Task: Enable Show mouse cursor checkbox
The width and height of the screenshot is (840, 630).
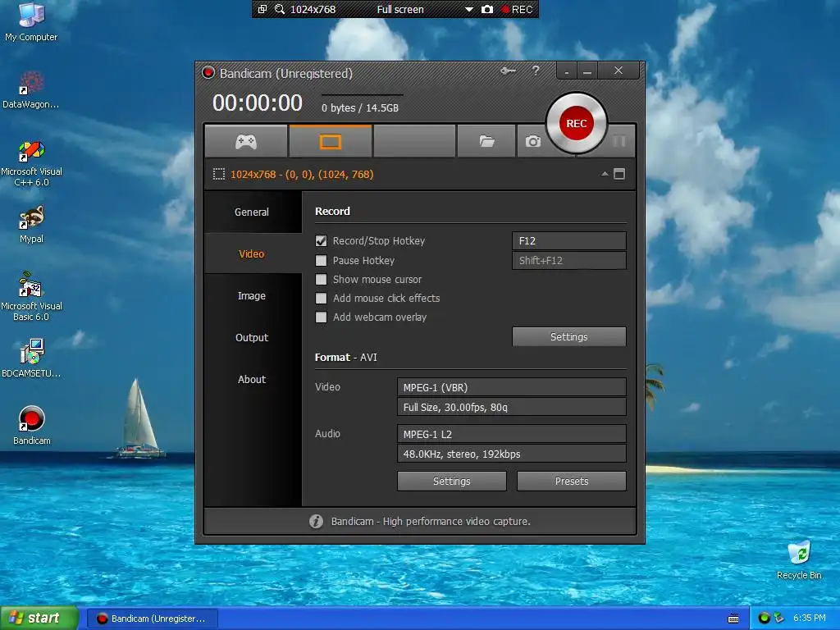Action: [321, 279]
